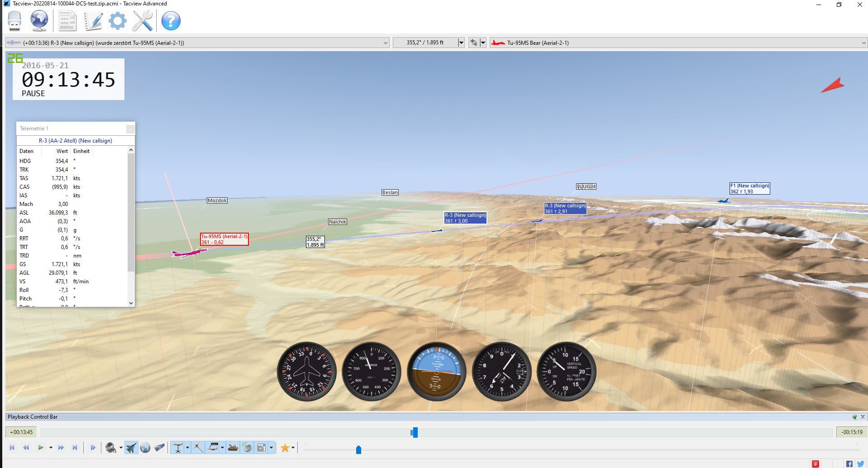
Task: Click the R-3 label reading 361 ↑ 2,91
Action: click(x=565, y=208)
